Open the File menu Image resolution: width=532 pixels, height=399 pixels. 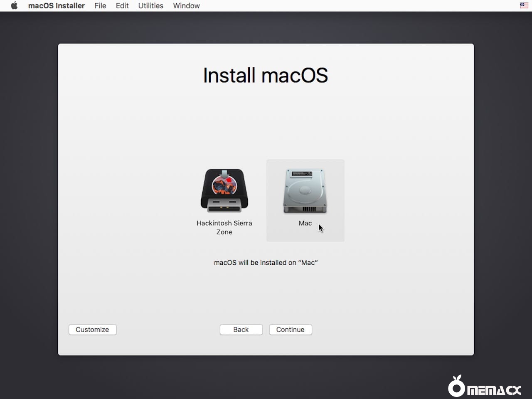pos(100,6)
